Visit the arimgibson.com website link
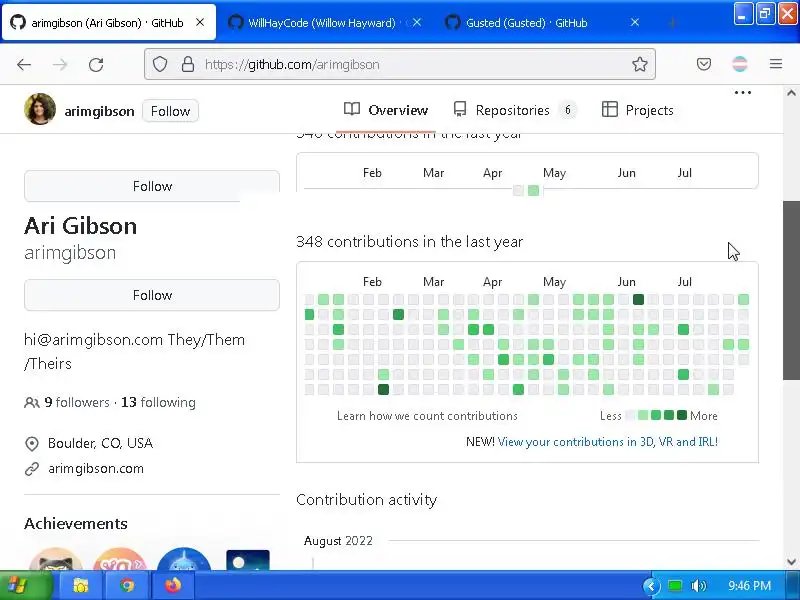800x600 pixels. (x=96, y=468)
